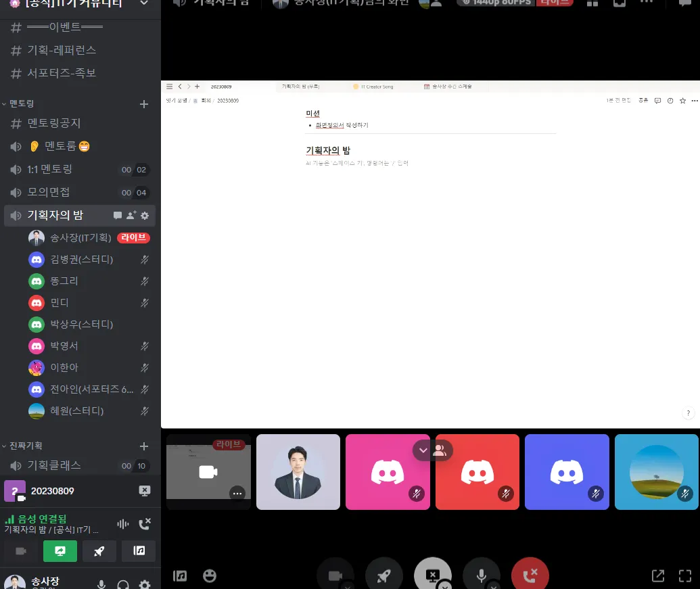Viewport: 700px width, 589px height.
Task: Open the 멘토링공지 channel
Action: pos(80,123)
